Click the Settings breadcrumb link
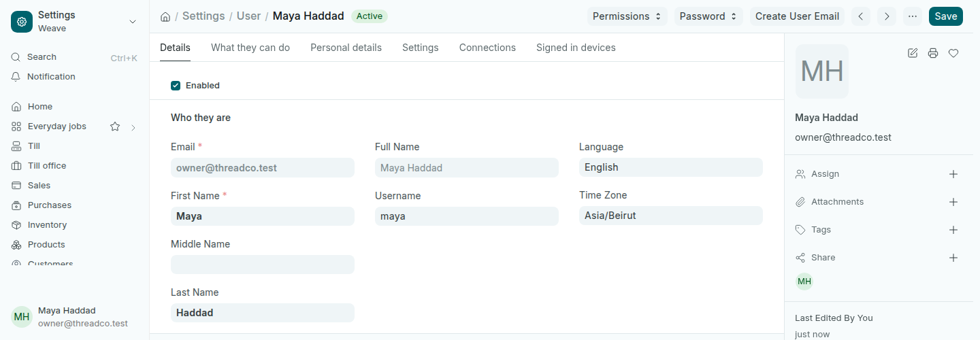 pos(203,16)
